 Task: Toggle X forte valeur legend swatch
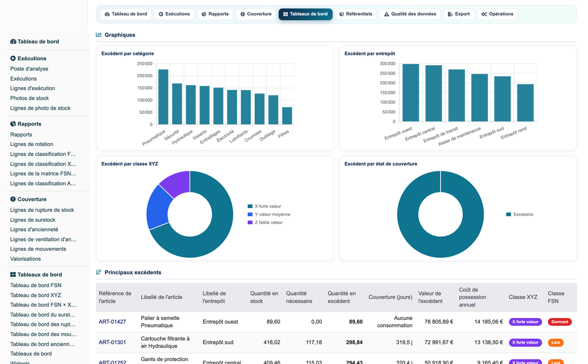(x=250, y=207)
